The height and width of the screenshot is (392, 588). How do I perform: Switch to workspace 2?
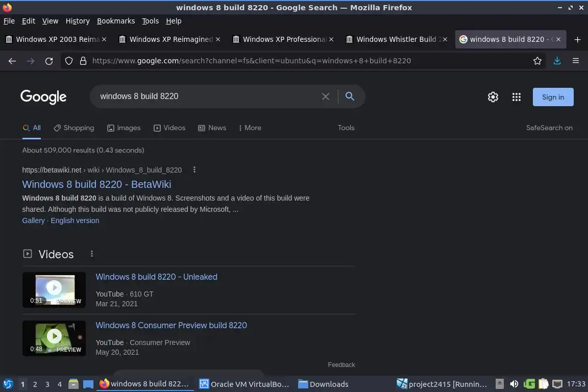(x=35, y=384)
